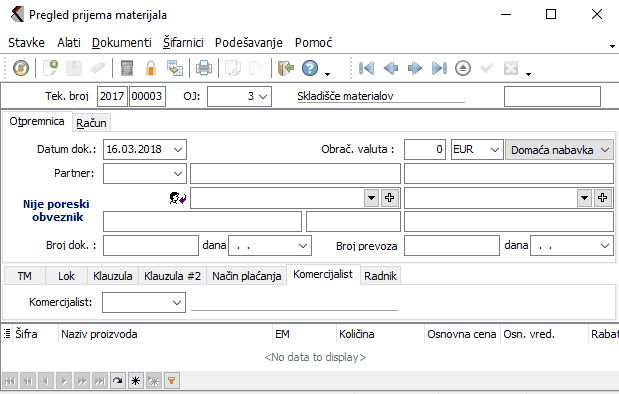Go to the first record in the toolbar
The height and width of the screenshot is (394, 619).
(x=366, y=68)
